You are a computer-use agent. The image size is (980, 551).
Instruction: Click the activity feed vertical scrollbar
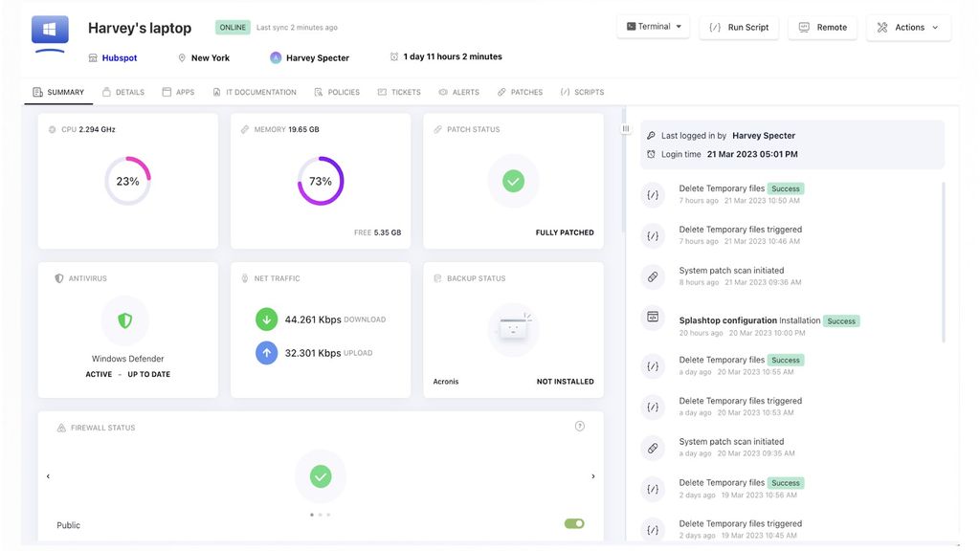(944, 263)
